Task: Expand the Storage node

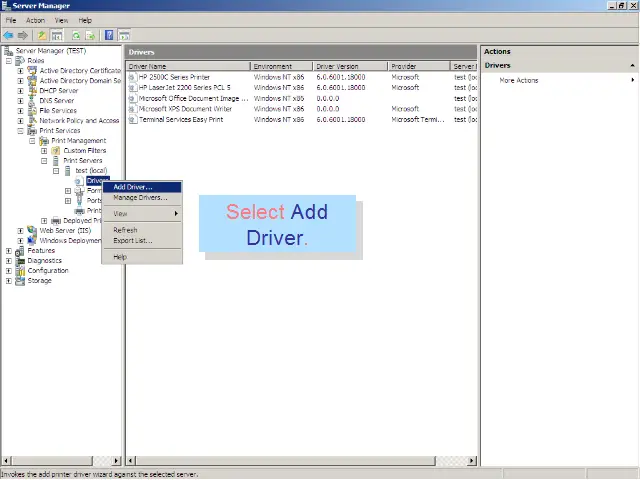Action: coord(9,281)
